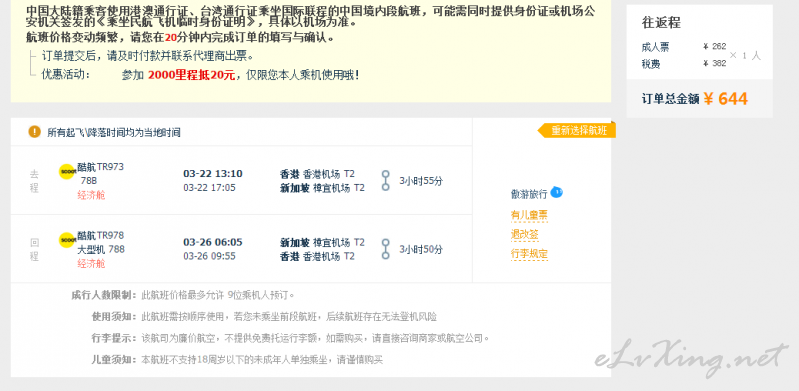Click the 成行人数限制 note row
Viewport: 799px width, 391px height.
[183, 295]
